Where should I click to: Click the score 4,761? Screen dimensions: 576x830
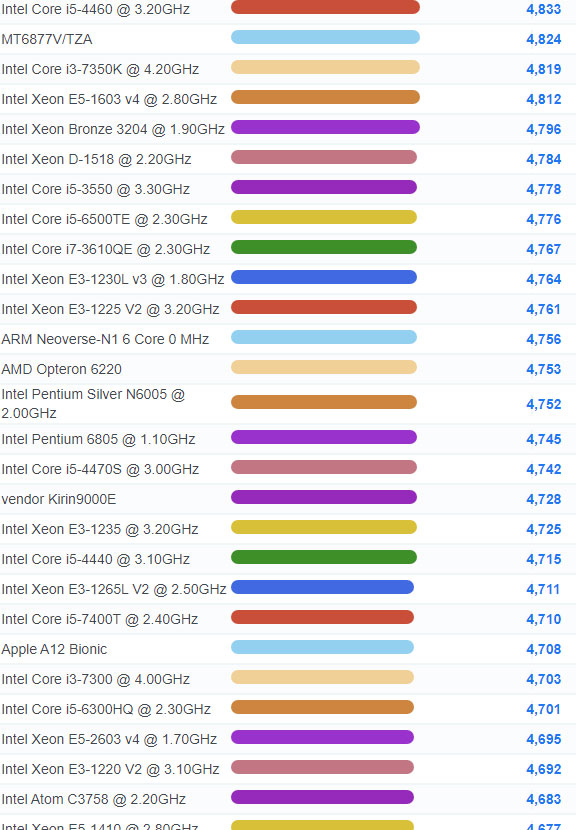(544, 309)
